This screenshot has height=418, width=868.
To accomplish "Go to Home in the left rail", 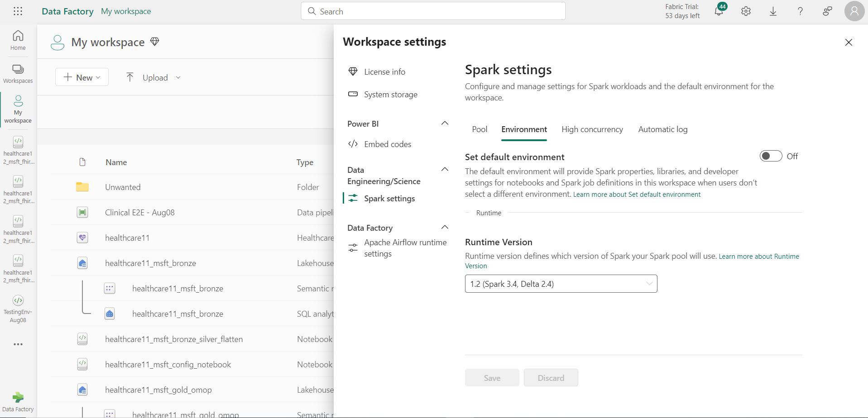I will pos(18,40).
